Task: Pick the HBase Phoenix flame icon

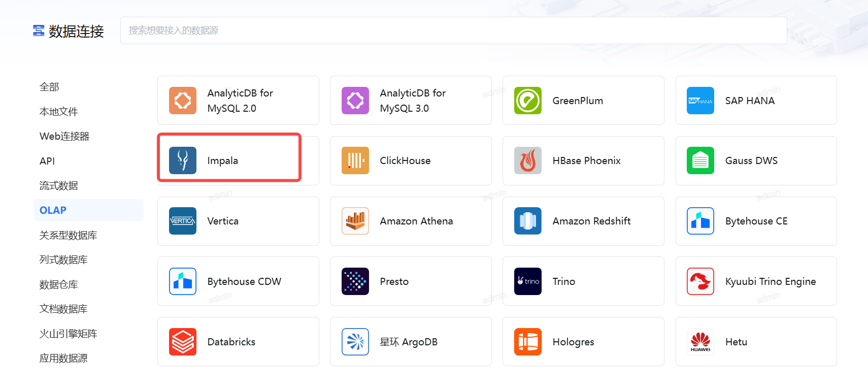Action: [528, 160]
